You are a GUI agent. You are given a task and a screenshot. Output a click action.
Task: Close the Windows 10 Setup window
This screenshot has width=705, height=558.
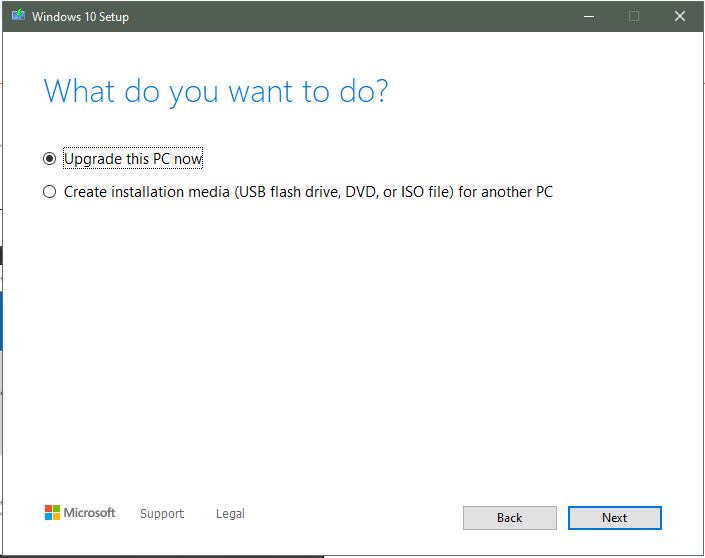pyautogui.click(x=680, y=17)
